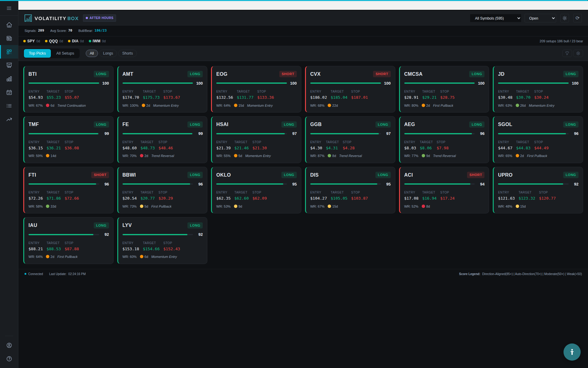Screen dimensions: 588x368
Task: Click the OKLO stop price $62.09
Action: [260, 198]
